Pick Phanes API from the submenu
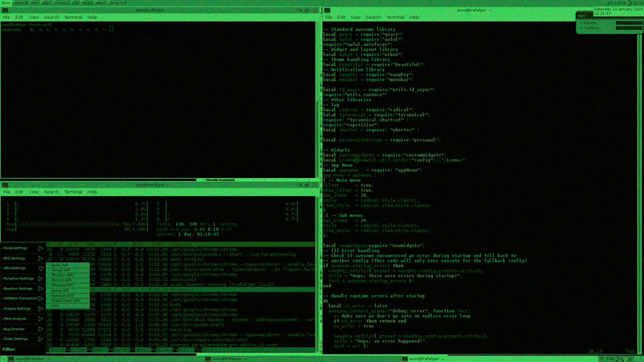This screenshot has width=644, height=362. pos(67,285)
